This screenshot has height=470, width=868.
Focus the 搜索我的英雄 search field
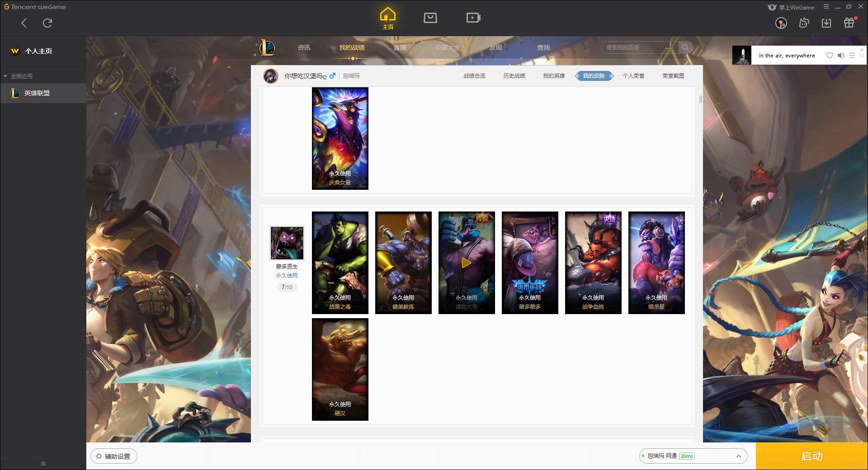tap(640, 47)
